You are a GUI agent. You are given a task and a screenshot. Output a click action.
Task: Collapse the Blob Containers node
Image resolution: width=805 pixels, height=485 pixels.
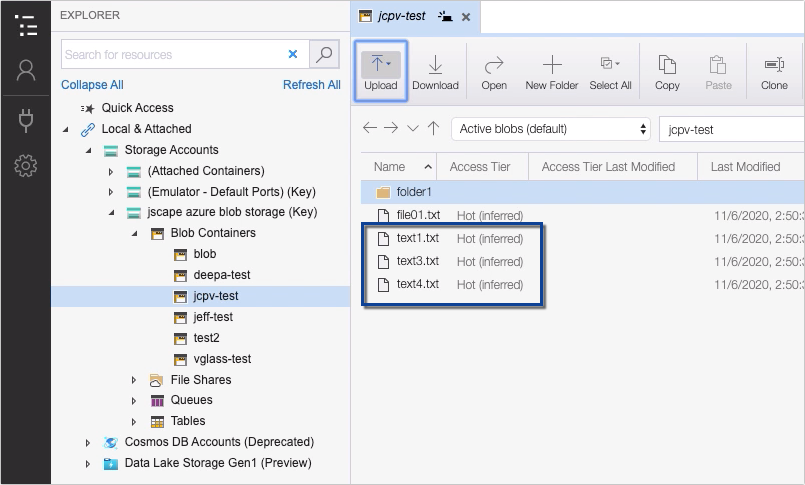click(135, 233)
